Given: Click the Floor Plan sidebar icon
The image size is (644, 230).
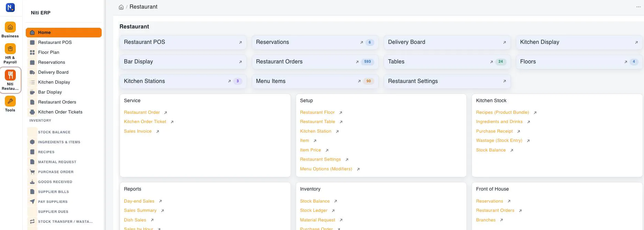Looking at the screenshot, I should [32, 52].
